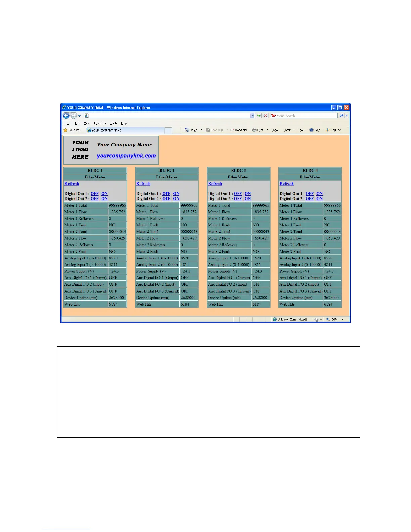Click Refresh link under BLDG 2
Viewport: 411px width, 532px height.
(x=143, y=184)
